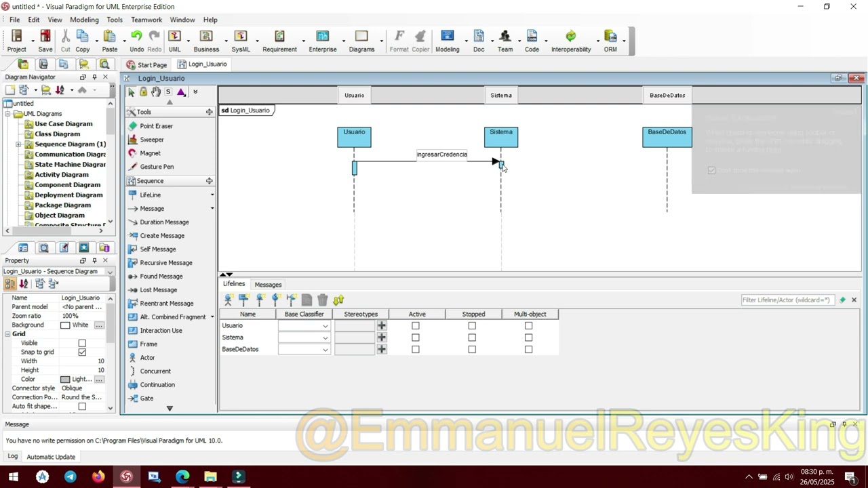
Task: Open Grid Color ellipsis button
Action: (99, 380)
